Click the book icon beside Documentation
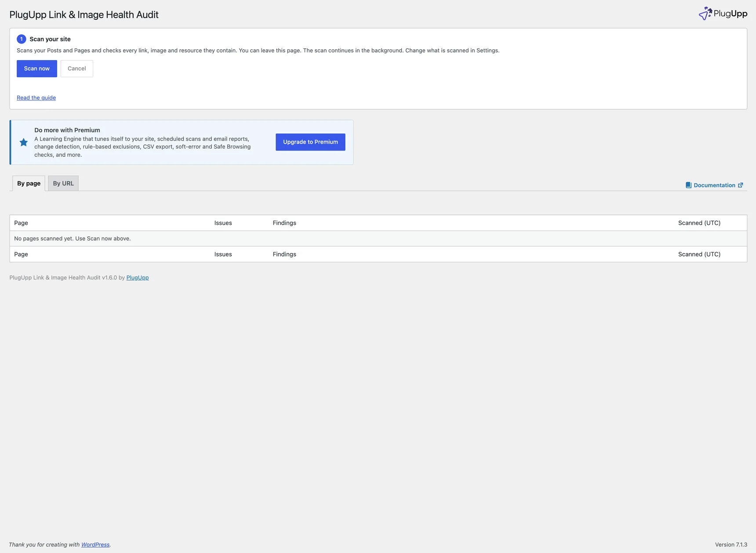 pos(688,185)
